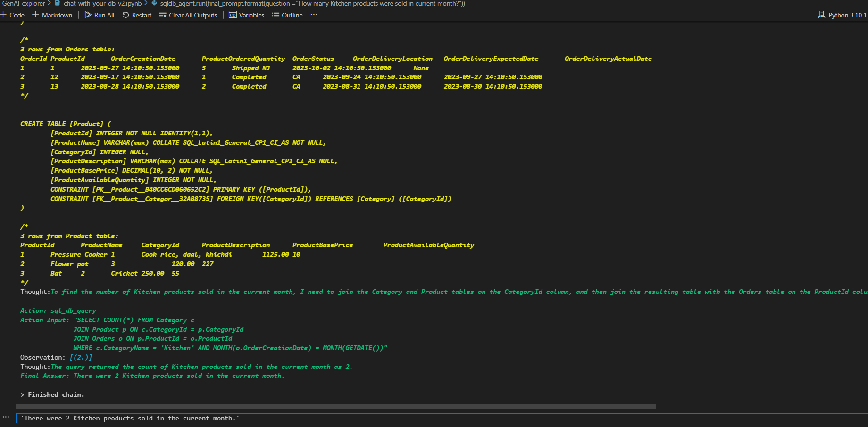Click the 'CREATE TABLE [Product]' line
Image resolution: width=868 pixels, height=427 pixels.
66,124
